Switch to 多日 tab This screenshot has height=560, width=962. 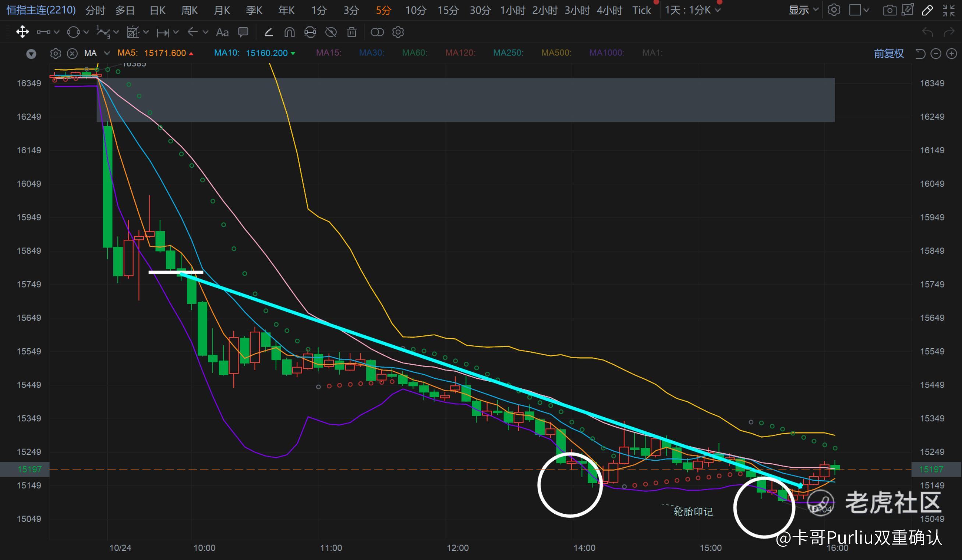pyautogui.click(x=125, y=10)
